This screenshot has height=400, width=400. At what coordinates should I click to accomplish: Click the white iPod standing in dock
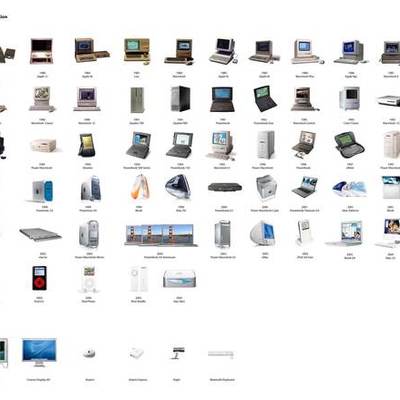click(304, 232)
